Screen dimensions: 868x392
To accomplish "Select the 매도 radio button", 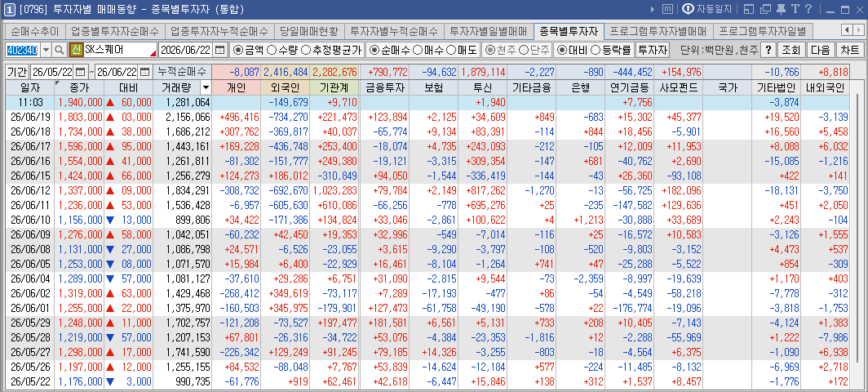I will pyautogui.click(x=451, y=50).
